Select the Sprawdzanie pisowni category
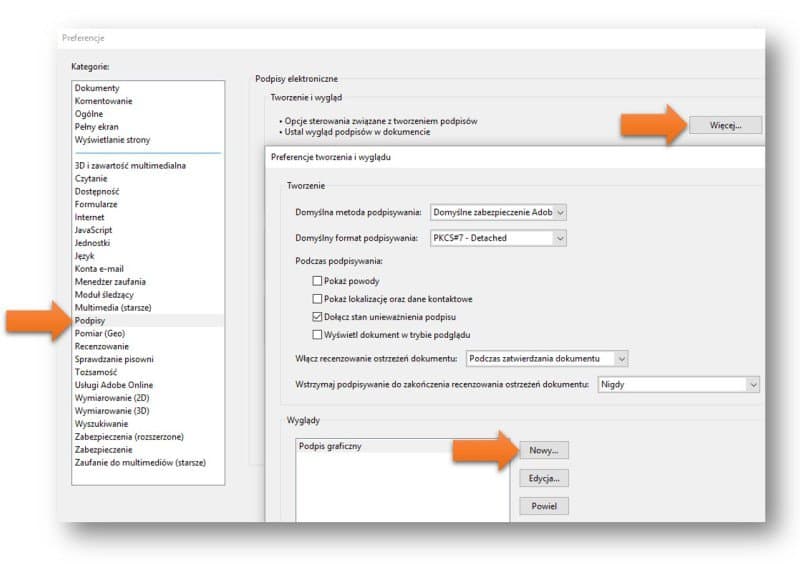The image size is (800, 564). [x=147, y=359]
